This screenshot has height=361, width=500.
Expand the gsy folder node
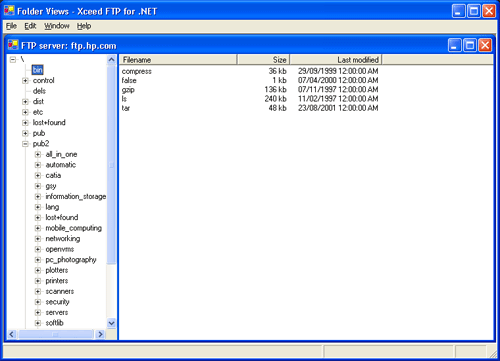pos(38,186)
